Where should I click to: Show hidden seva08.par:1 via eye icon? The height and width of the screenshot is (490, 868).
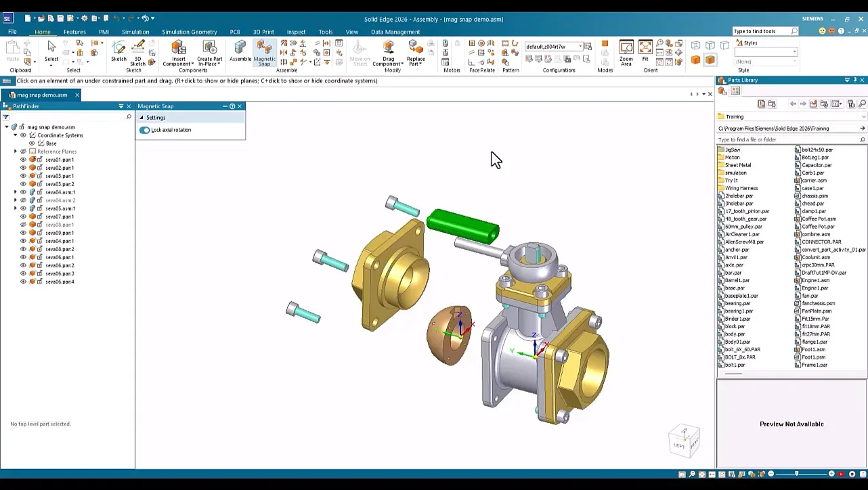(x=23, y=225)
